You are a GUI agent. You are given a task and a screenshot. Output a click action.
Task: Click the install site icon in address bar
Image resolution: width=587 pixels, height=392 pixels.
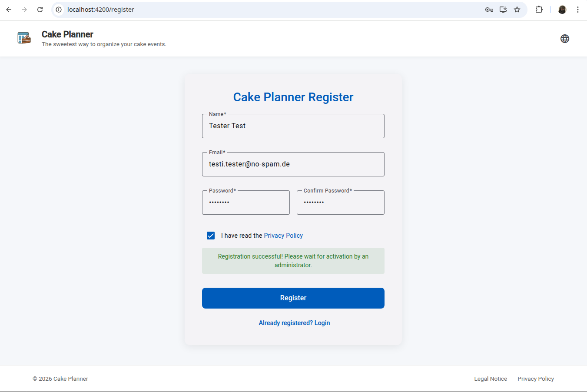503,9
